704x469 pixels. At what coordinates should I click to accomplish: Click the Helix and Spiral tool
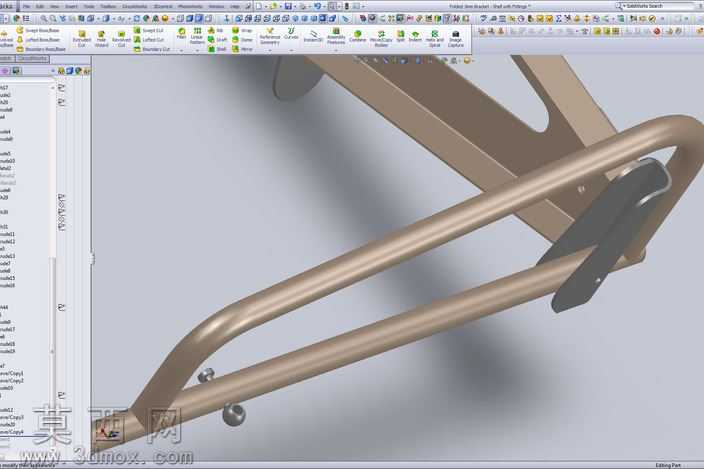click(x=435, y=39)
